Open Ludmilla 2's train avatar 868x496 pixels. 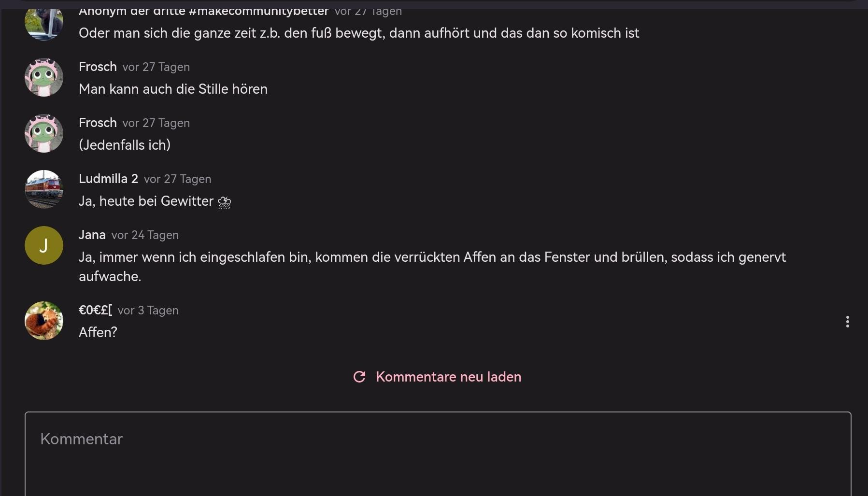pyautogui.click(x=44, y=189)
